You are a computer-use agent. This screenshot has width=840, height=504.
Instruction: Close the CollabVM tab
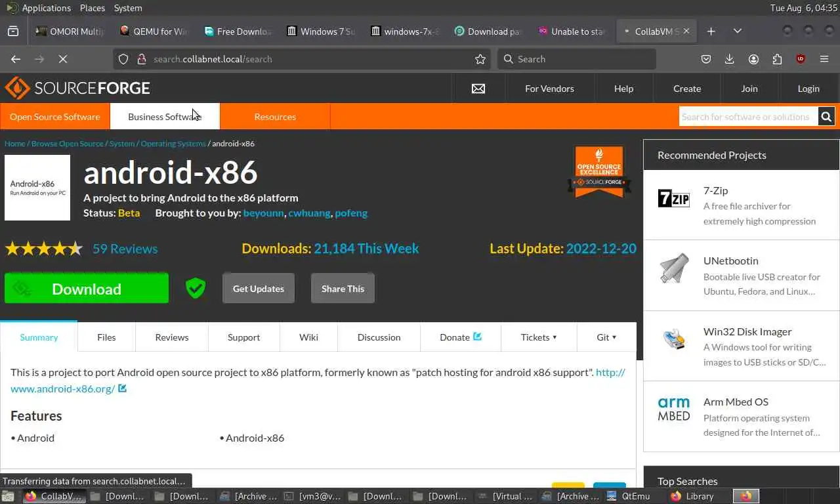(686, 31)
